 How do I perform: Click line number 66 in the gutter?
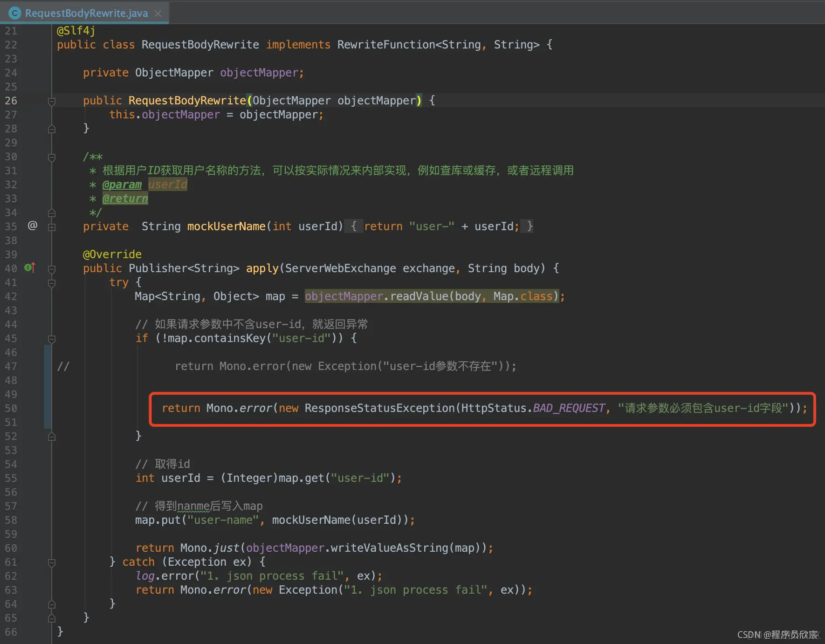tap(11, 632)
